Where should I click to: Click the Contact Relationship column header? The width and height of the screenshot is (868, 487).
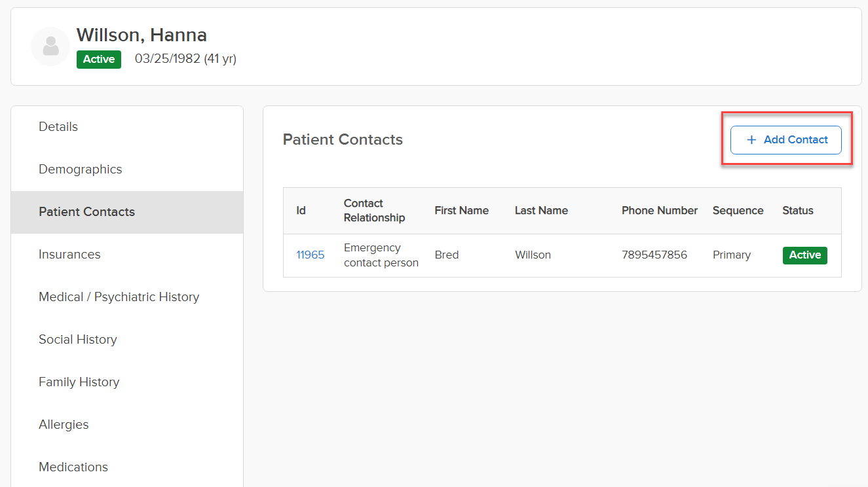[374, 211]
